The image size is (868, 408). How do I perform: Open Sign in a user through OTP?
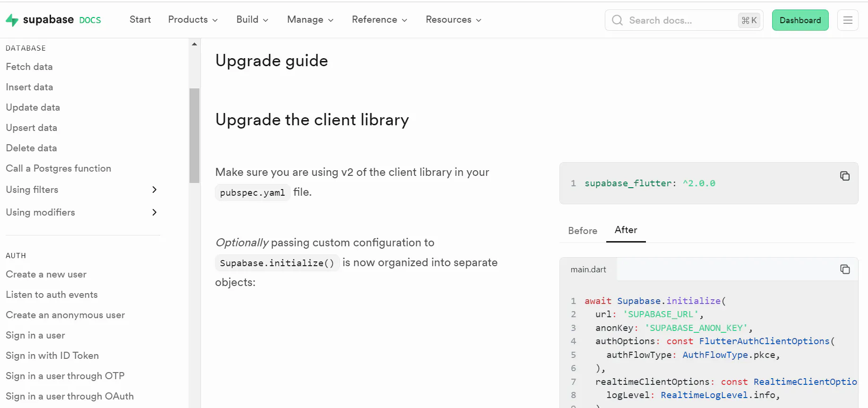click(65, 376)
